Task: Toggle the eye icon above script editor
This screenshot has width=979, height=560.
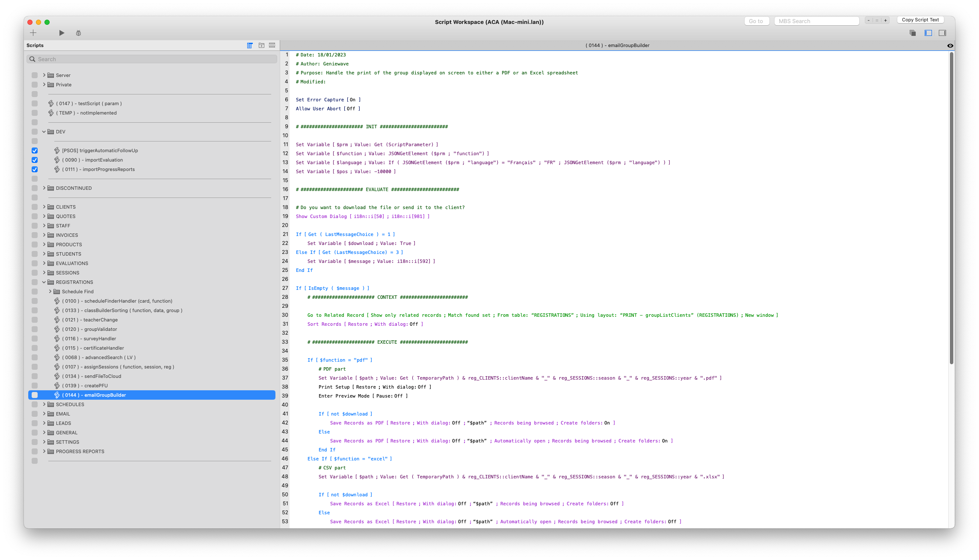Action: tap(950, 46)
